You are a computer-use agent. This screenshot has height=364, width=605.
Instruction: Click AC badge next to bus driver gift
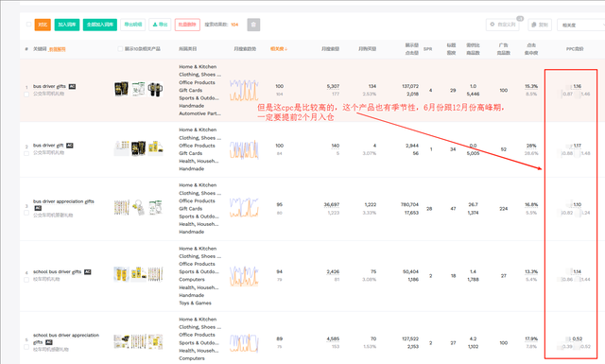[69, 146]
